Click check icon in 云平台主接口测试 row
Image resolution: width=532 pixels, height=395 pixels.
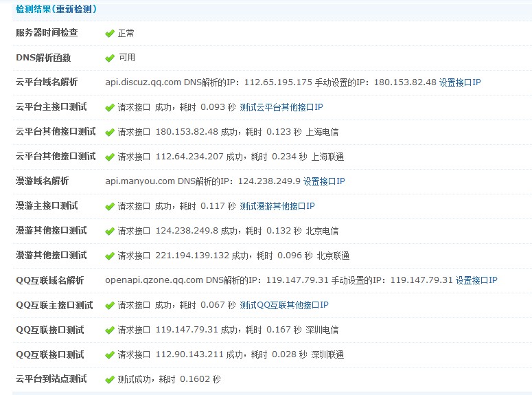[x=110, y=108]
